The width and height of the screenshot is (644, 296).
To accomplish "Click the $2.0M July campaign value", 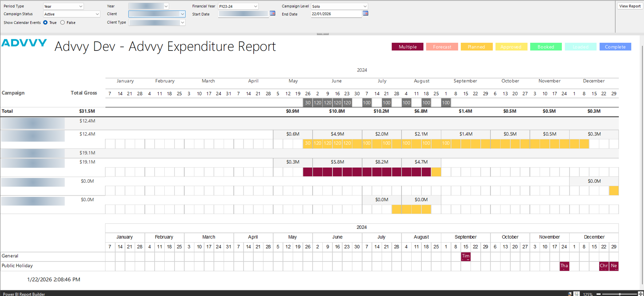I will (x=382, y=134).
